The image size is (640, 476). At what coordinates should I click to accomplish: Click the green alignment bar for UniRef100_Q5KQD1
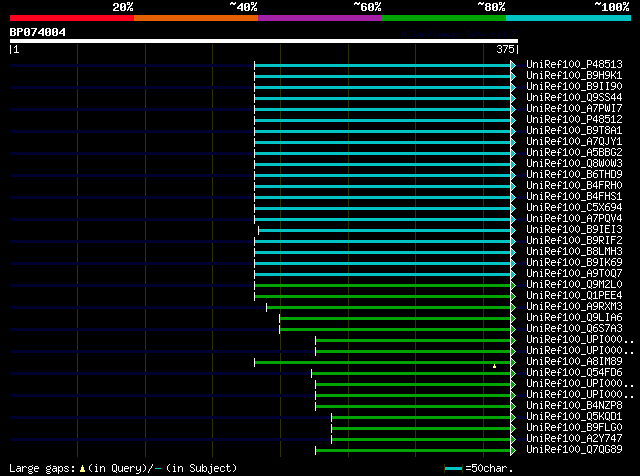coord(421,418)
